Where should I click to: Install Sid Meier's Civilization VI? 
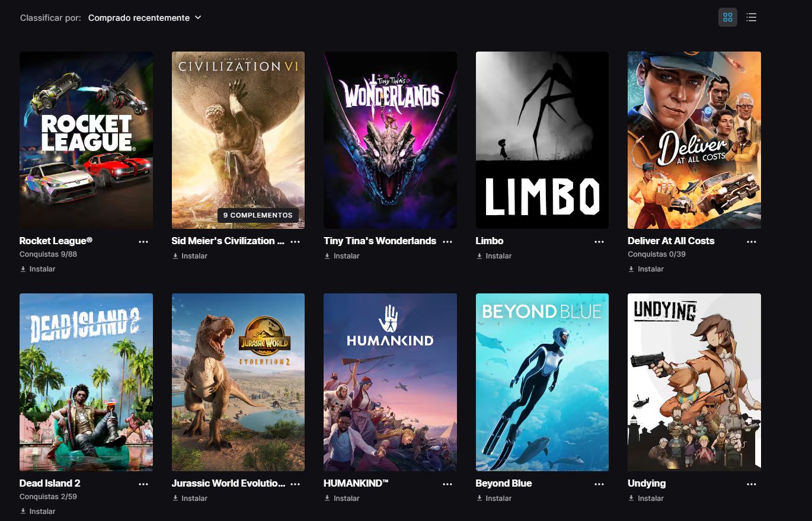click(x=190, y=256)
